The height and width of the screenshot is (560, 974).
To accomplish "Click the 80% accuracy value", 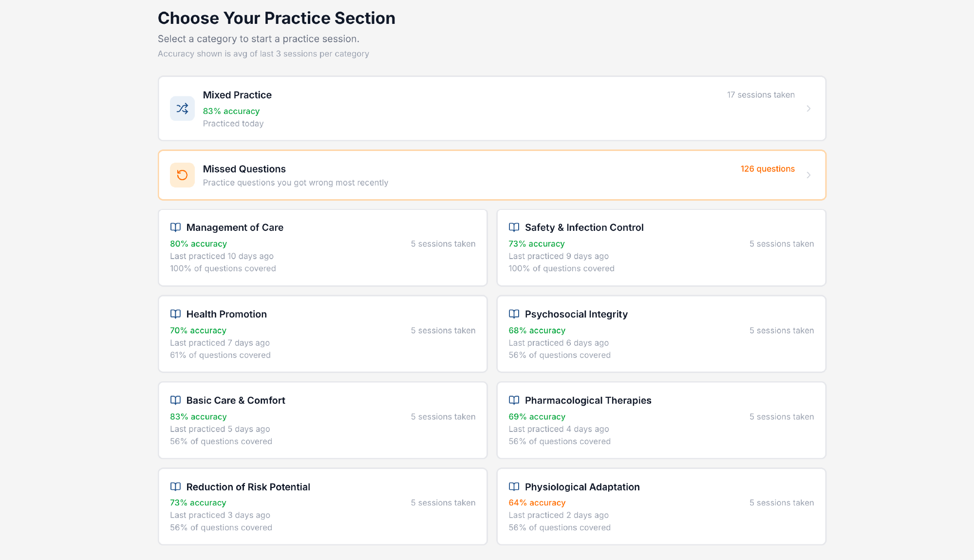I will pyautogui.click(x=198, y=243).
